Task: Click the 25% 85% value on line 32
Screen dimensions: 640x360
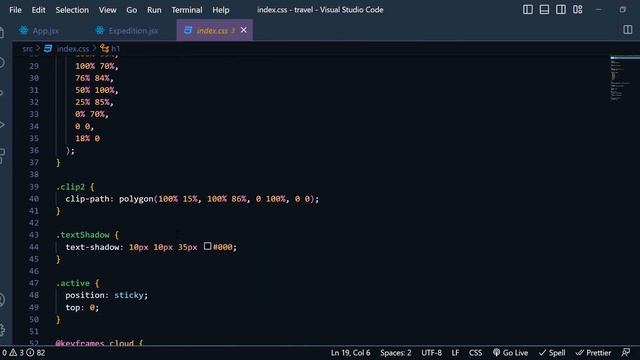Action: point(94,102)
